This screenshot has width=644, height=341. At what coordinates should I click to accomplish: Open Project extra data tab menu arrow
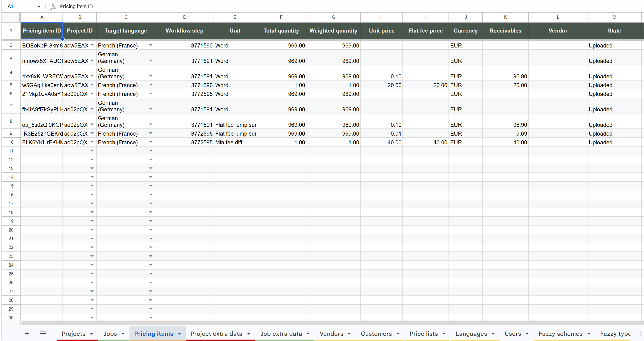click(249, 334)
